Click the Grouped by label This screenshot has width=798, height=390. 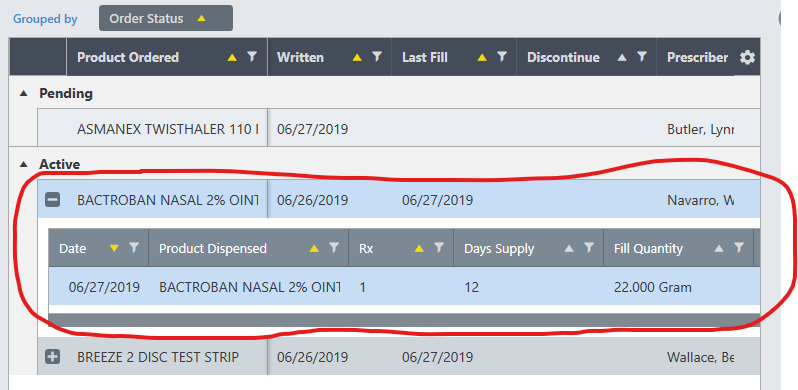45,19
